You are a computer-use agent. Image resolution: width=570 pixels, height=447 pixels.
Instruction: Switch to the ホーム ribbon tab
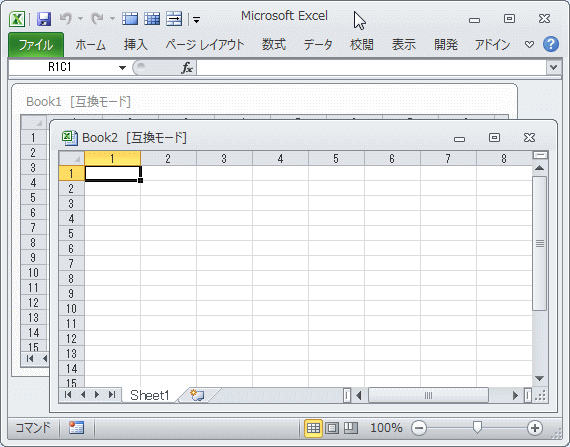click(x=91, y=45)
